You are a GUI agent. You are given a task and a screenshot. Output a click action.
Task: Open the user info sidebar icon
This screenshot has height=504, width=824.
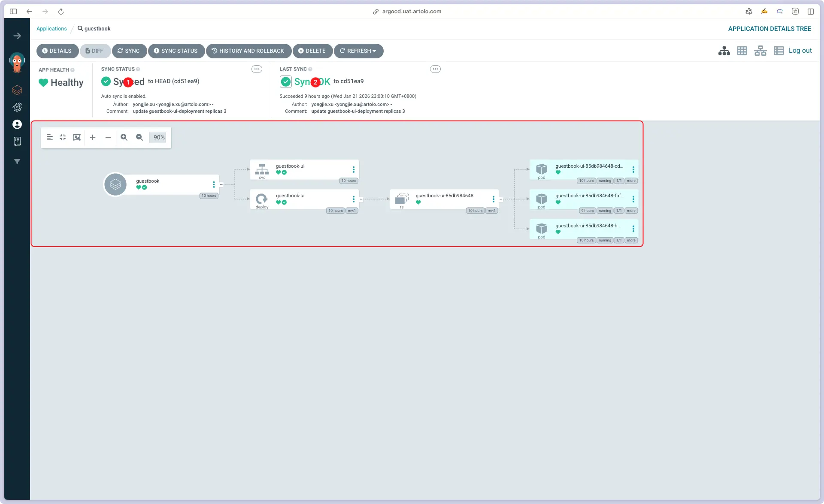pyautogui.click(x=17, y=124)
